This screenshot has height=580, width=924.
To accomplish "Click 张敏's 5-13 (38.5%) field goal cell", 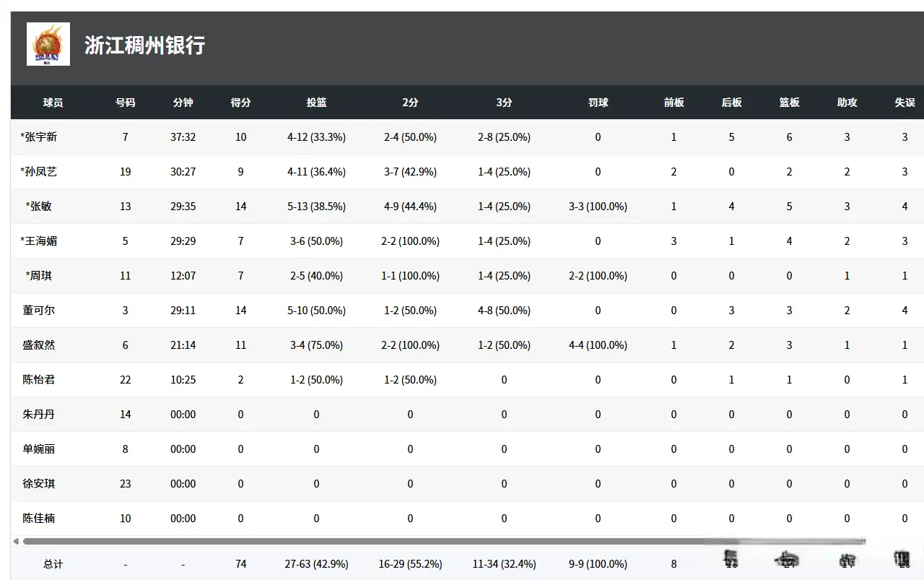I will pyautogui.click(x=316, y=207).
